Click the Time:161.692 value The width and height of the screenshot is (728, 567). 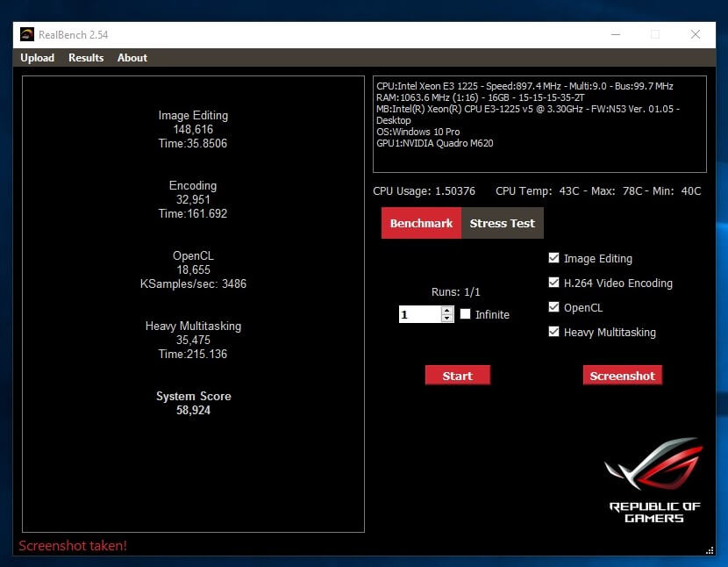pos(193,214)
